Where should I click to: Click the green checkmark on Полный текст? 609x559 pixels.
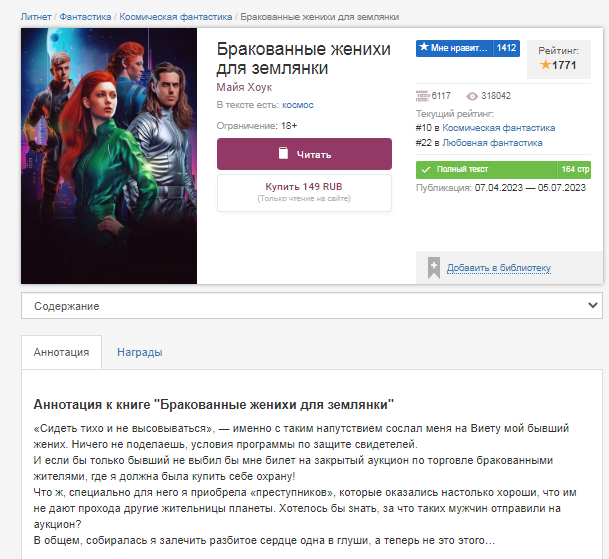(x=426, y=170)
